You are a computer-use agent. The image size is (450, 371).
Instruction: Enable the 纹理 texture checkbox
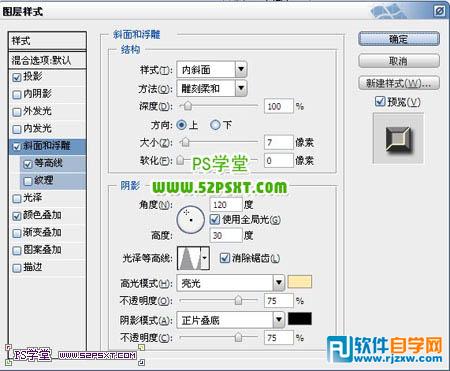[28, 181]
